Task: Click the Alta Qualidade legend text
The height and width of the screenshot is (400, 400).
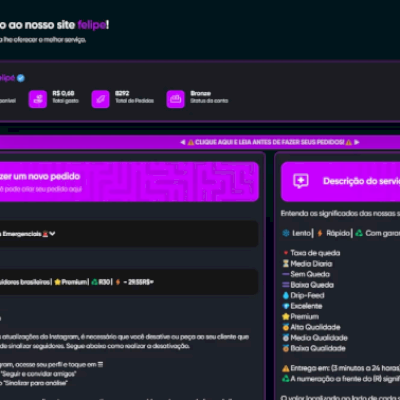Action: [315, 327]
